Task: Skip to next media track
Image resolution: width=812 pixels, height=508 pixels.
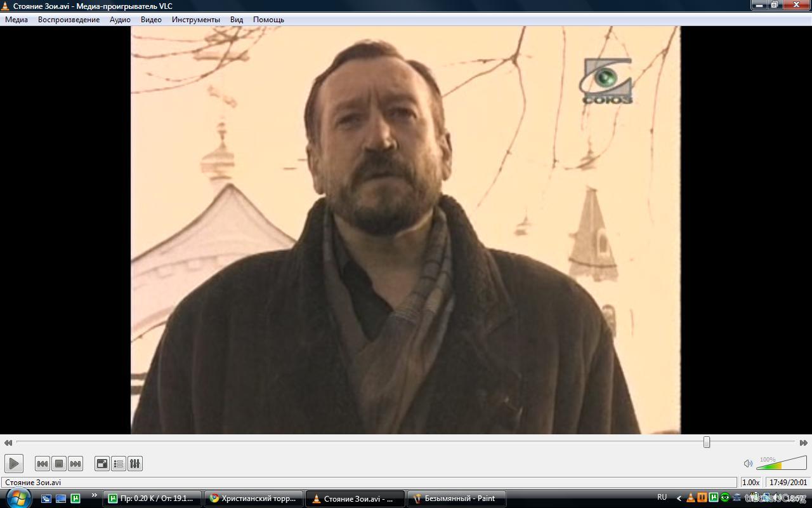Action: click(75, 464)
